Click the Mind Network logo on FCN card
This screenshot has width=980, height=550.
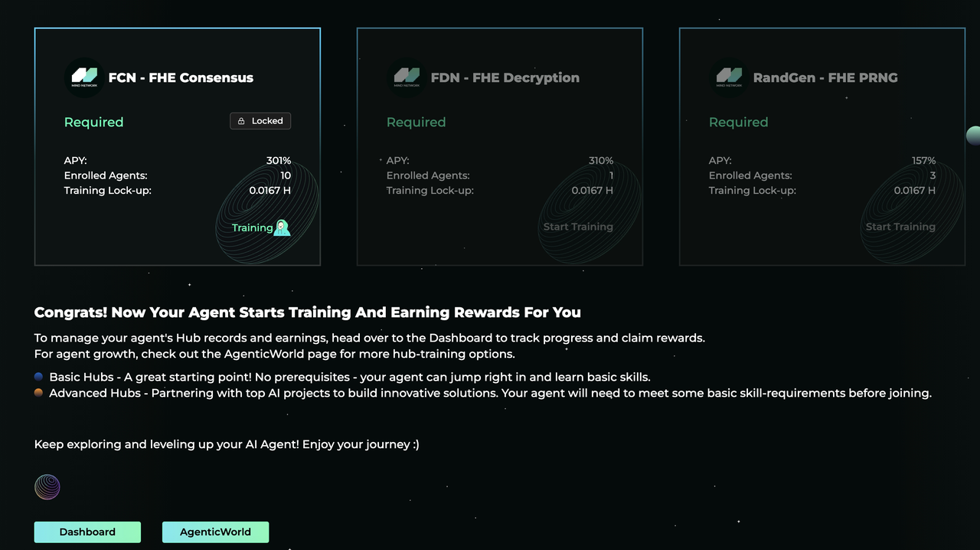(84, 77)
